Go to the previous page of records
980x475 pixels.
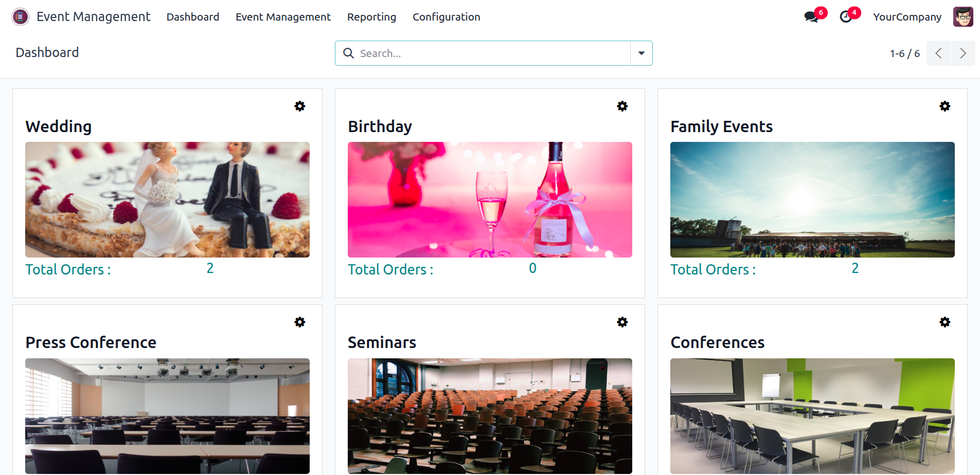click(x=939, y=53)
